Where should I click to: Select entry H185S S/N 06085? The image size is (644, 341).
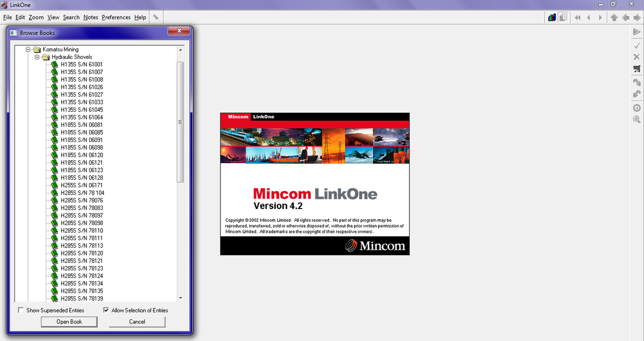coord(82,132)
